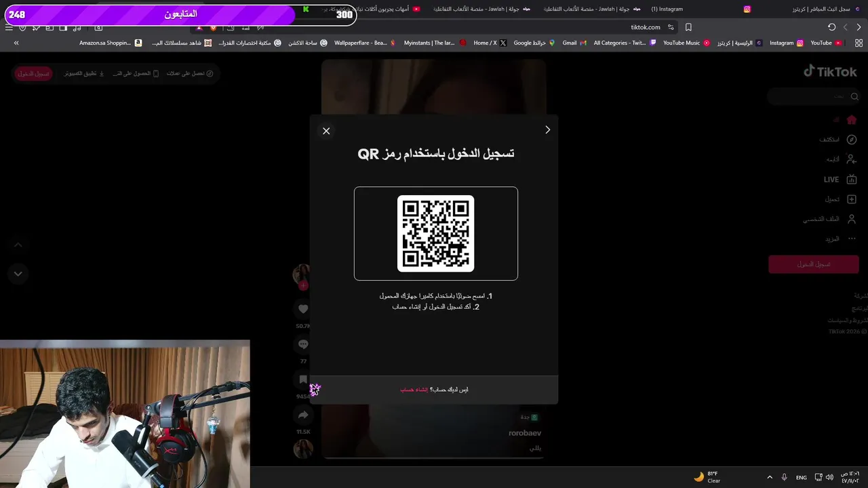Open site settings icon beside tiktok.com
The image size is (868, 488).
671,27
